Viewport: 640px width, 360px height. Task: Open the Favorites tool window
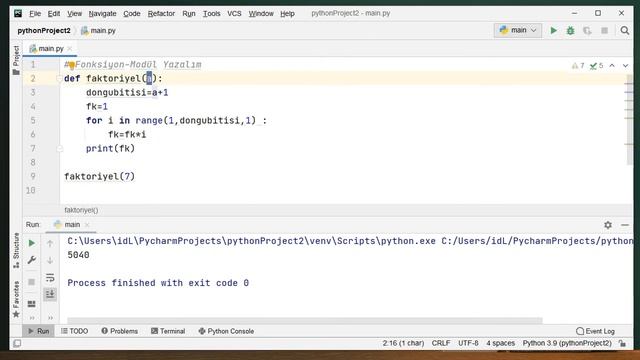point(16,299)
